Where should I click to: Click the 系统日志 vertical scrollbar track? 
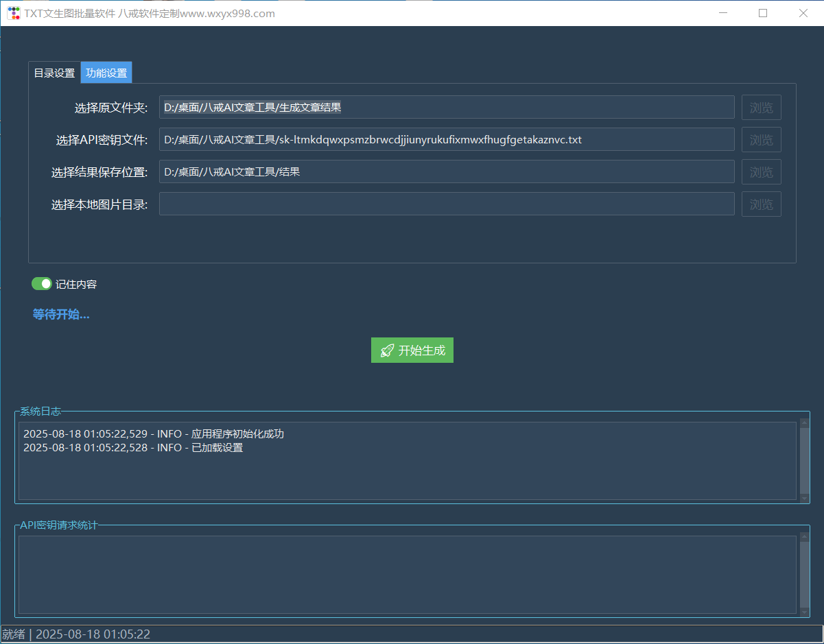click(x=804, y=461)
